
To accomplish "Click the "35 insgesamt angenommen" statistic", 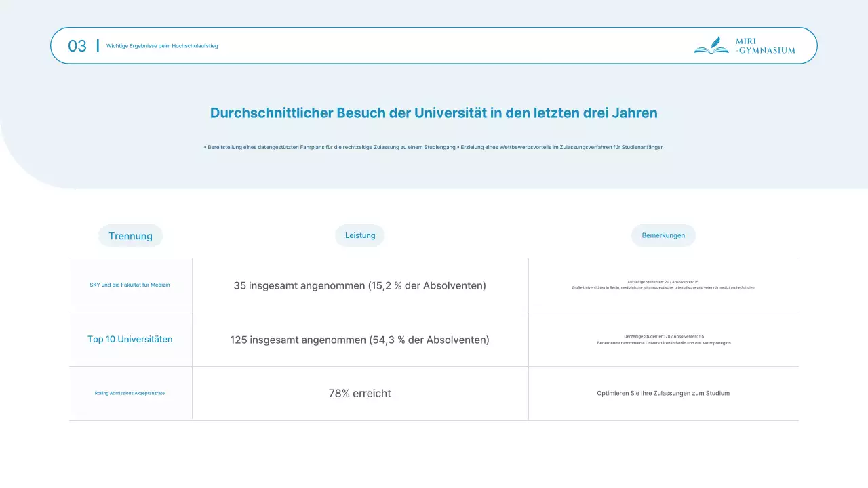I will [360, 285].
